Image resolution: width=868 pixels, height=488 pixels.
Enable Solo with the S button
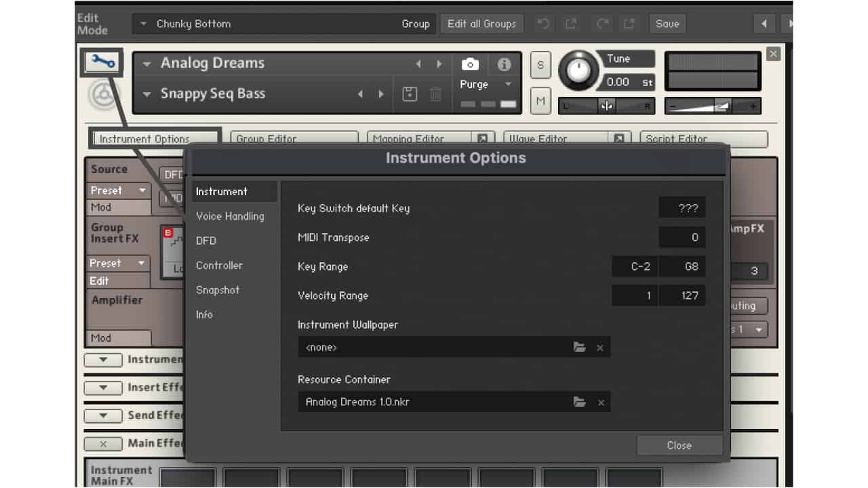(540, 65)
